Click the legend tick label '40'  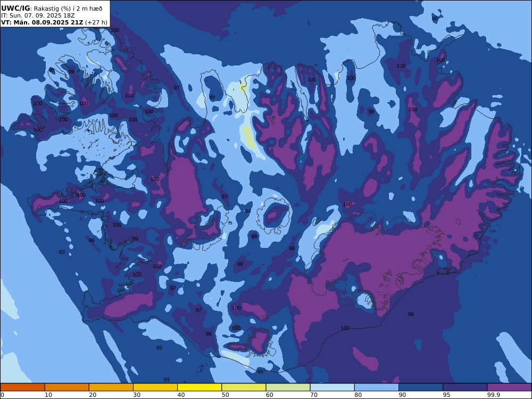(181, 395)
